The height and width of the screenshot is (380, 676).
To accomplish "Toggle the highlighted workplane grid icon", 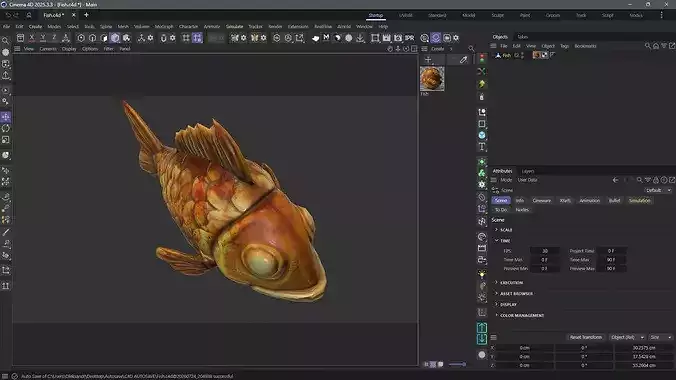I will pyautogui.click(x=197, y=38).
